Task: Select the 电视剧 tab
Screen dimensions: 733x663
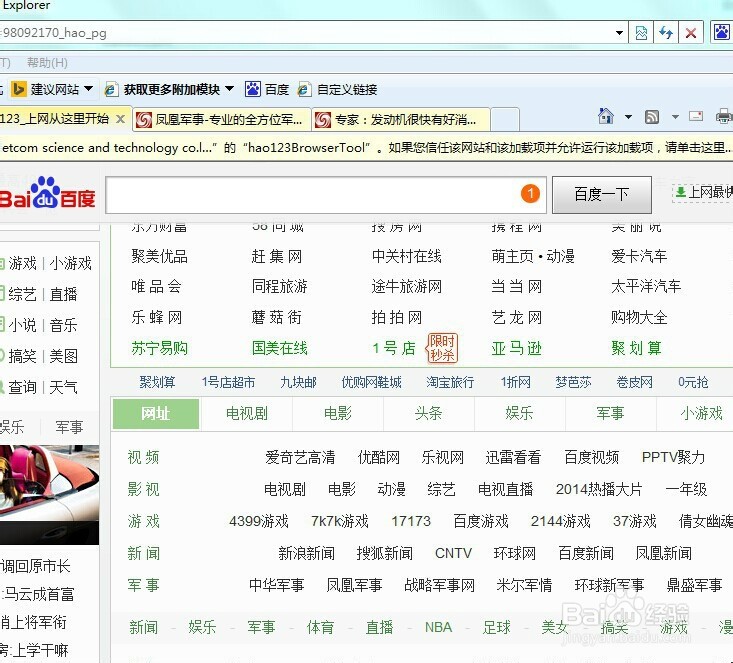Action: 247,414
